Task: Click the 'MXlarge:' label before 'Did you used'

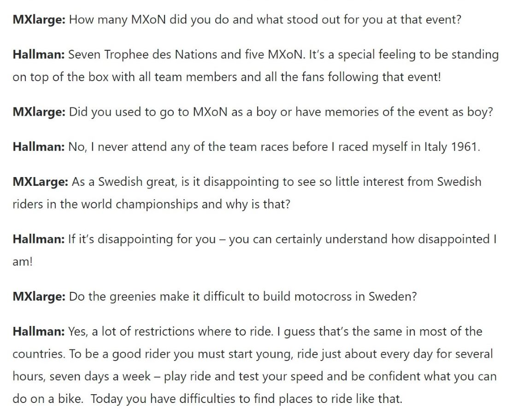Action: point(39,112)
